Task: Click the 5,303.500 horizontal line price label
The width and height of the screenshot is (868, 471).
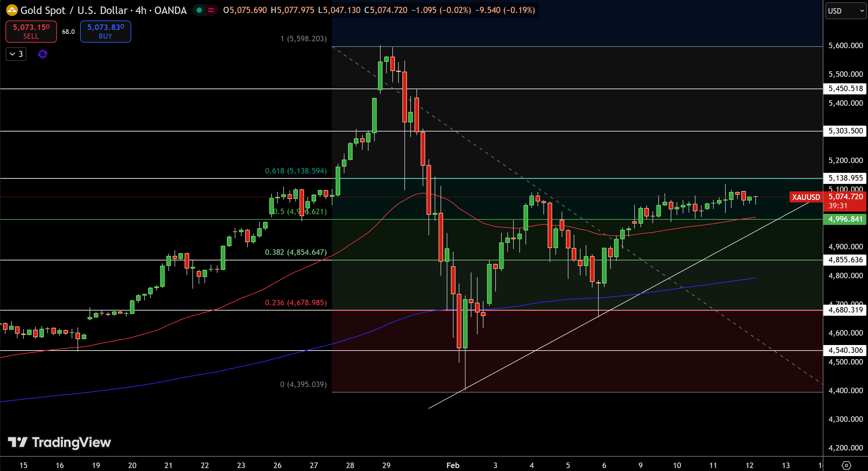Action: click(x=845, y=131)
